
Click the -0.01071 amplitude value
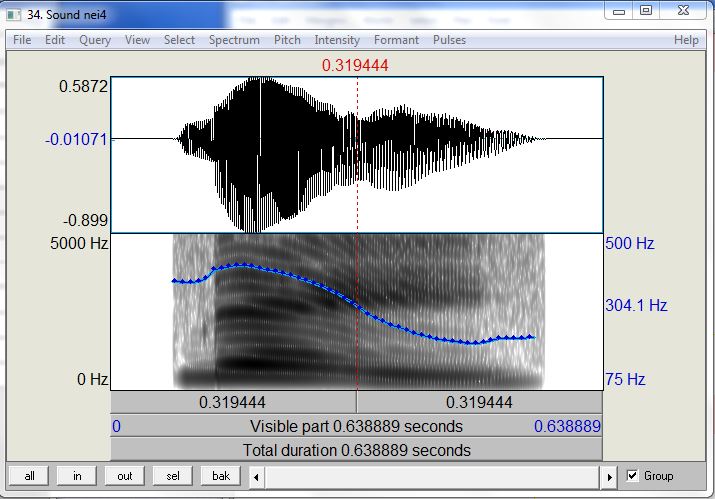(x=76, y=139)
